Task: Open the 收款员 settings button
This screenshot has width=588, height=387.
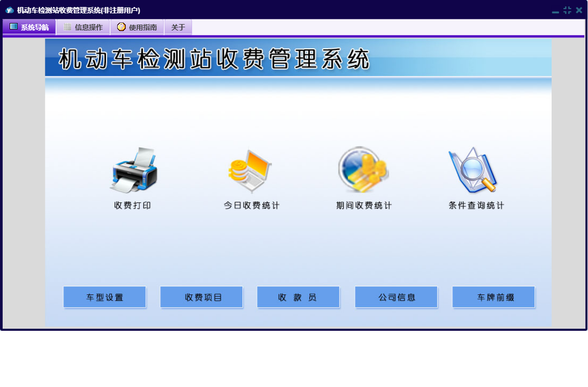Action: coord(298,297)
